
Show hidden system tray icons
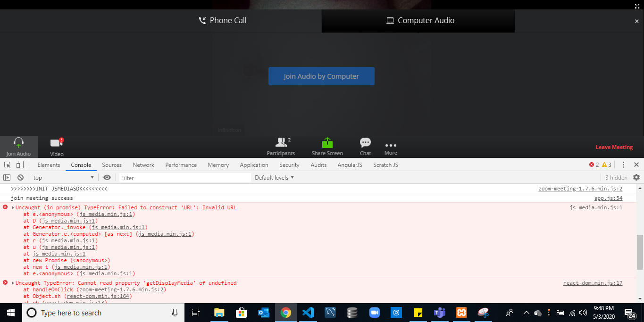click(x=526, y=313)
